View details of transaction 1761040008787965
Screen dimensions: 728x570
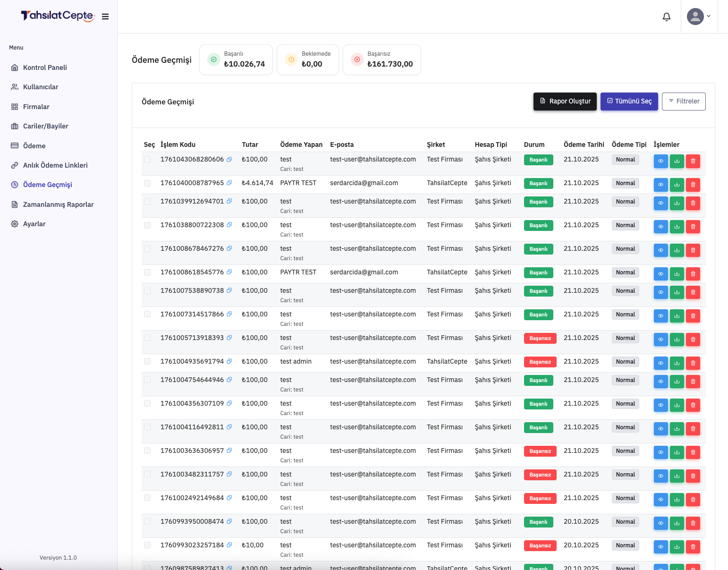[660, 185]
